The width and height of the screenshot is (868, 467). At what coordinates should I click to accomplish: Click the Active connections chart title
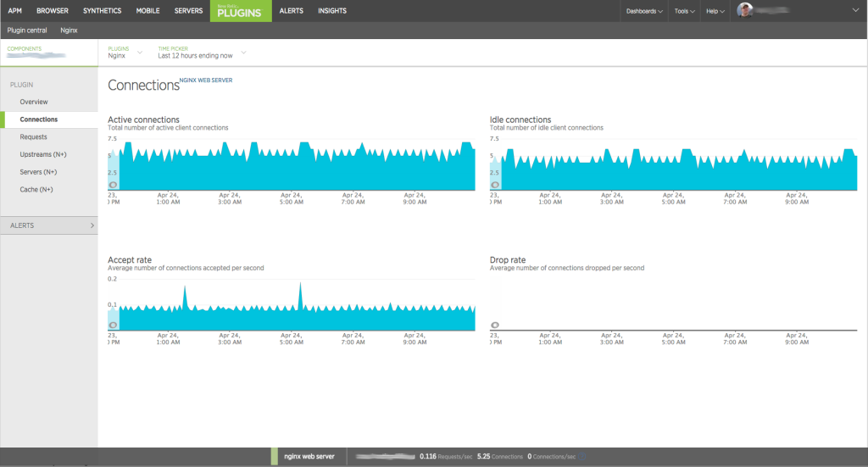(x=143, y=120)
